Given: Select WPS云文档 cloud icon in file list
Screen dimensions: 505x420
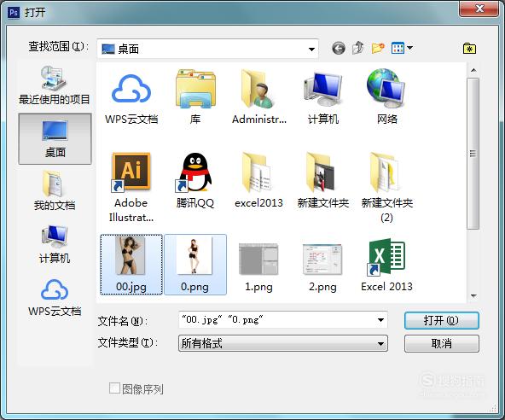Looking at the screenshot, I should tap(131, 97).
